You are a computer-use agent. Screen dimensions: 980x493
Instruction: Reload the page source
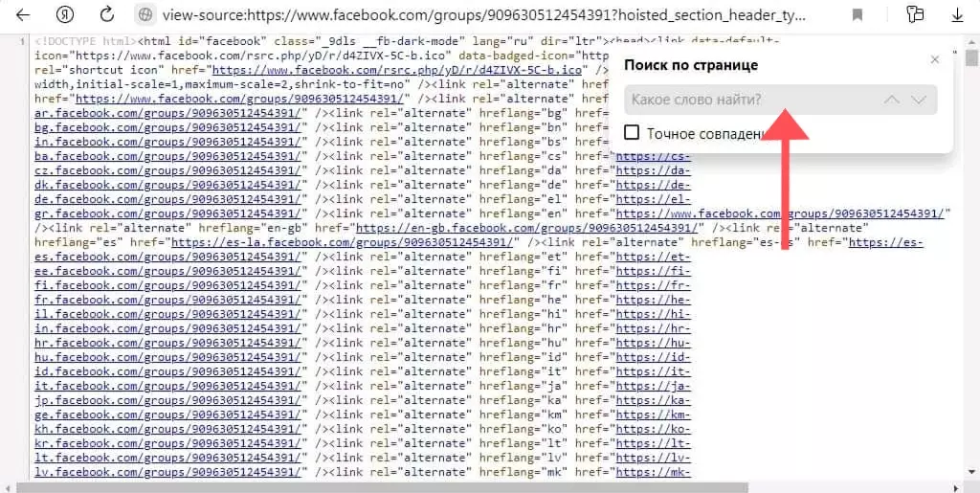107,15
